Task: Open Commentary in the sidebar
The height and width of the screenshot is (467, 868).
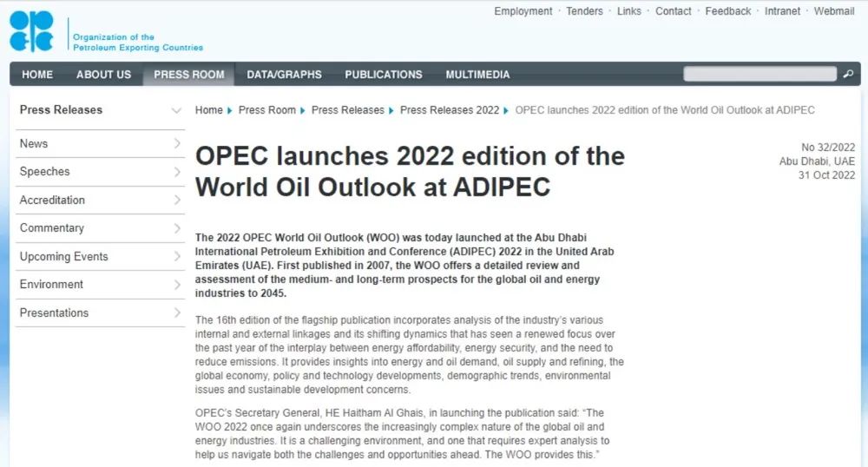Action: pyautogui.click(x=51, y=228)
